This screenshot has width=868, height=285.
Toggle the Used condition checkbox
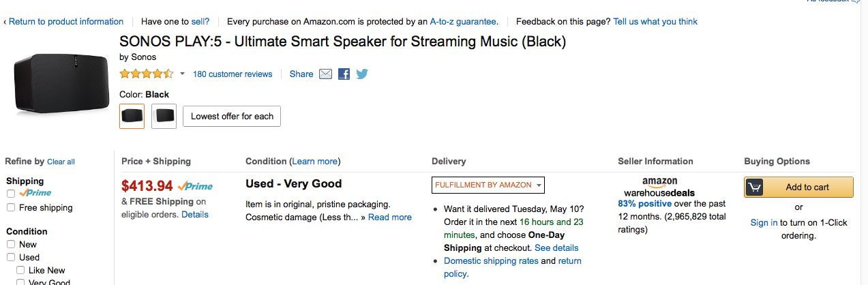(x=11, y=258)
